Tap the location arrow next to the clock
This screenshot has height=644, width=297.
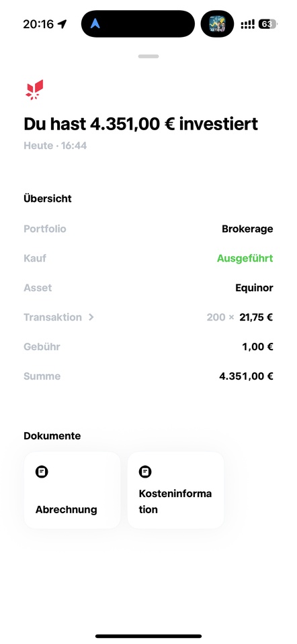point(62,24)
